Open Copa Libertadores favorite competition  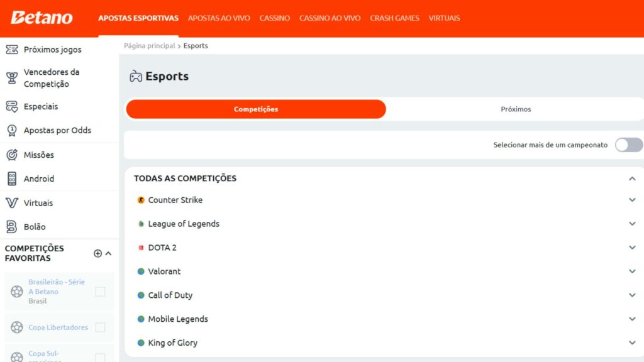(58, 327)
